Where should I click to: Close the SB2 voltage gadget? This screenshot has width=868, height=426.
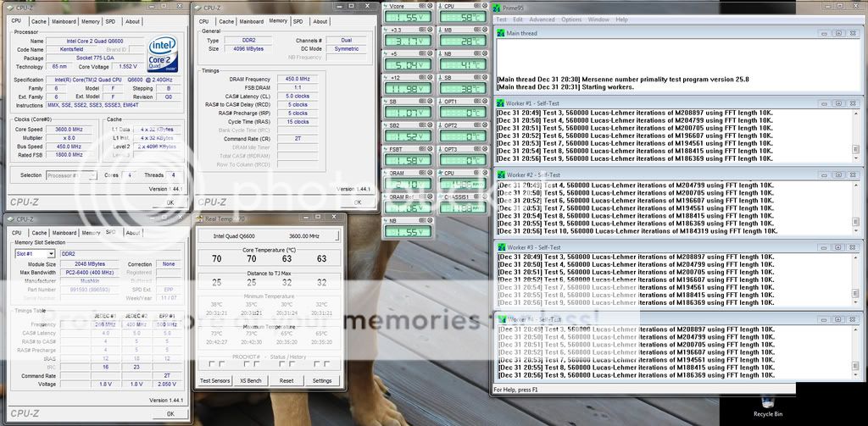(430, 125)
